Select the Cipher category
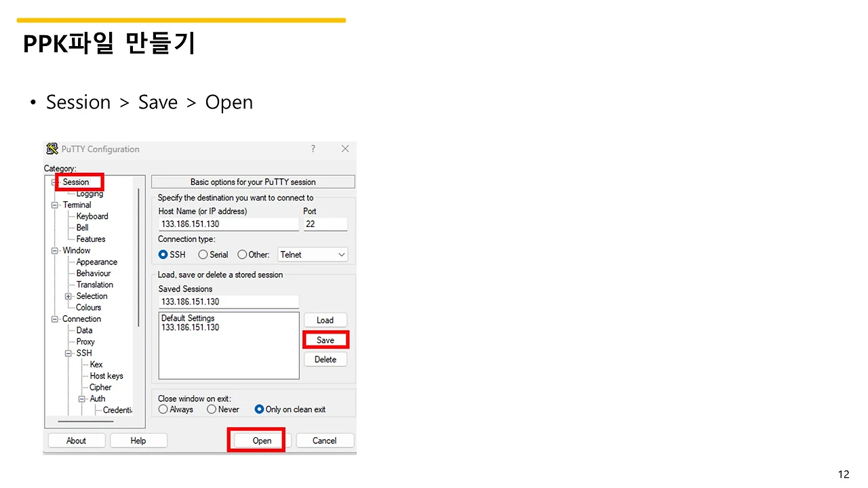Viewport: 868px width, 488px height. pos(100,388)
